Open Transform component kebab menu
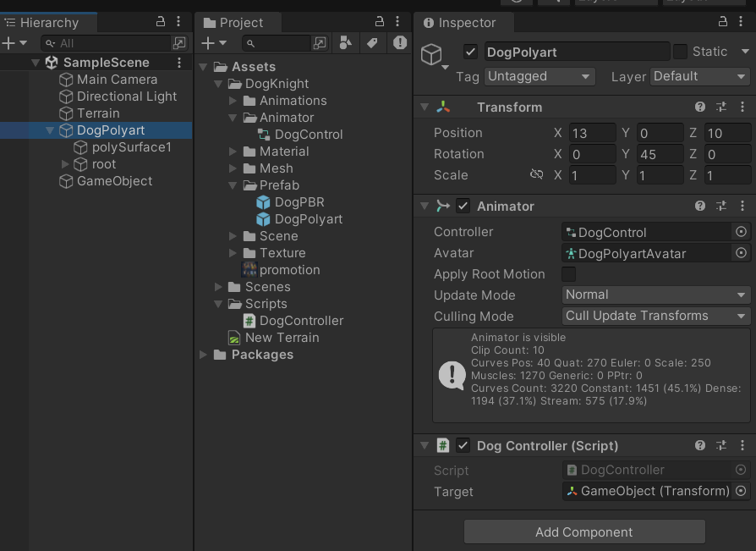756x551 pixels. [742, 107]
